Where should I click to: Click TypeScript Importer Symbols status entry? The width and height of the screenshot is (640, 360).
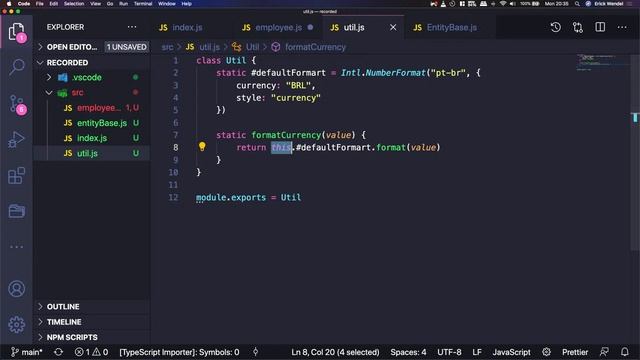click(179, 352)
